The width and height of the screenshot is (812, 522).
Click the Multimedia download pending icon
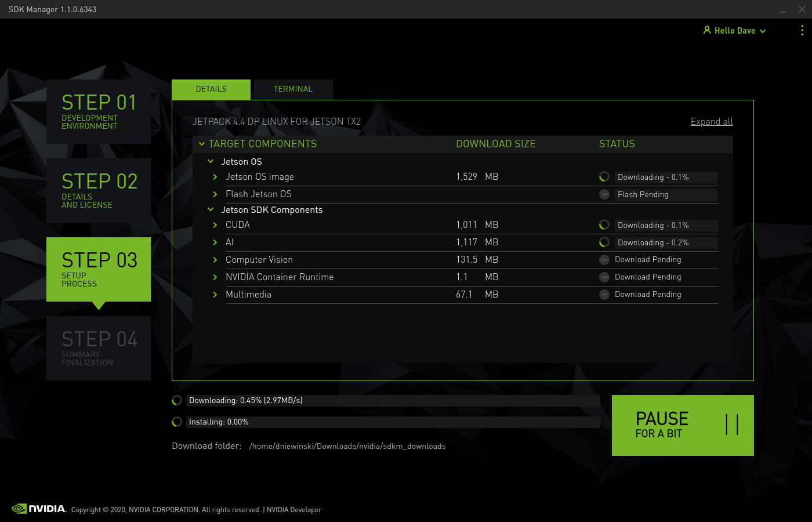604,295
